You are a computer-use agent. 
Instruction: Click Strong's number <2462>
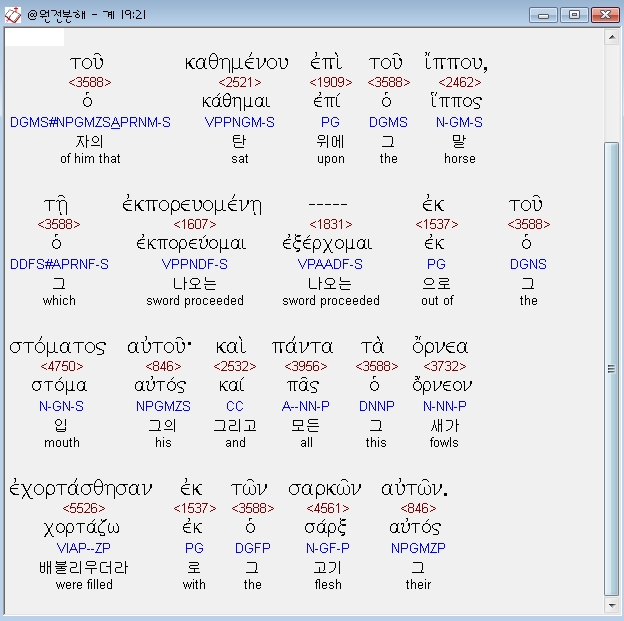[x=460, y=82]
